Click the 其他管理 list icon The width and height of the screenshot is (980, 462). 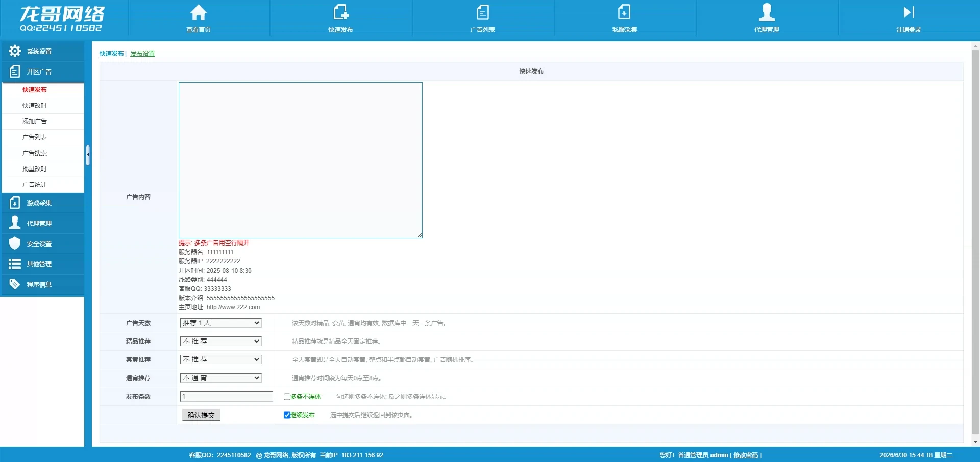15,264
